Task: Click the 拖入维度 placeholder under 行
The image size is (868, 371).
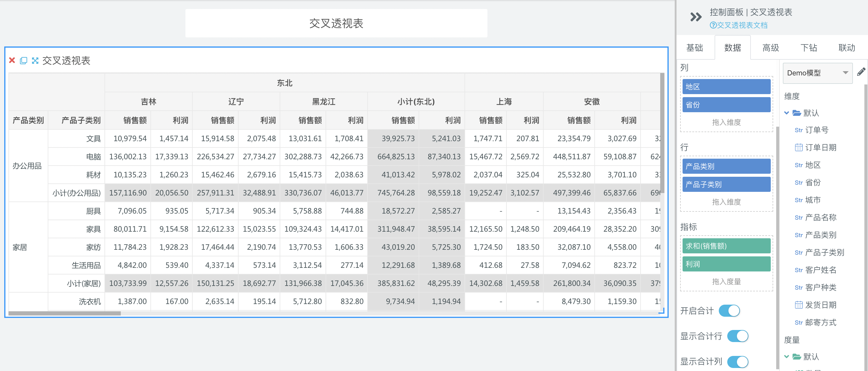Action: click(726, 202)
